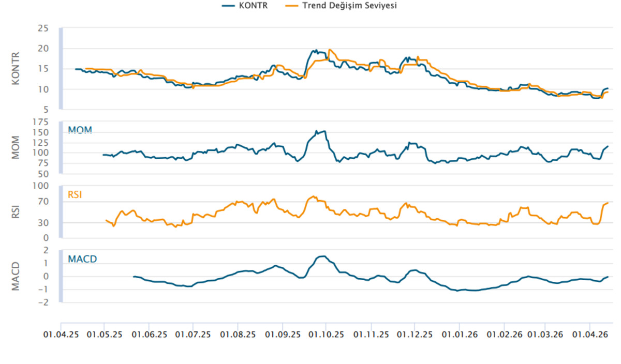This screenshot has height=364, width=621.
Task: Select the orange RSI indicator label
Action: click(75, 194)
